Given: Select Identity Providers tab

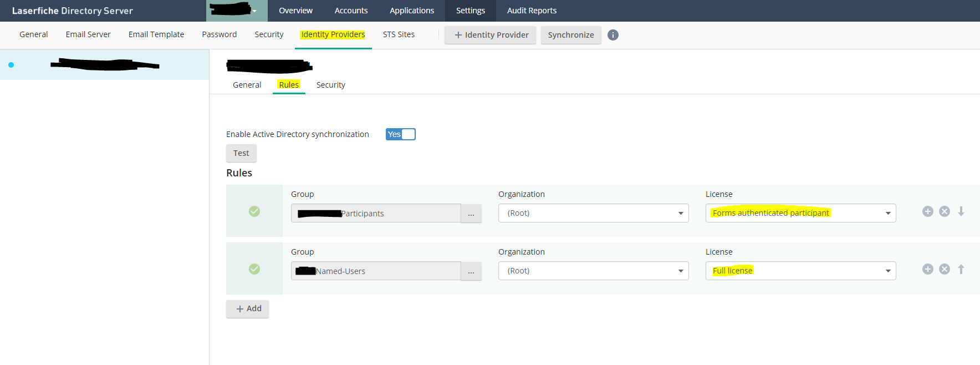Looking at the screenshot, I should click(x=333, y=34).
